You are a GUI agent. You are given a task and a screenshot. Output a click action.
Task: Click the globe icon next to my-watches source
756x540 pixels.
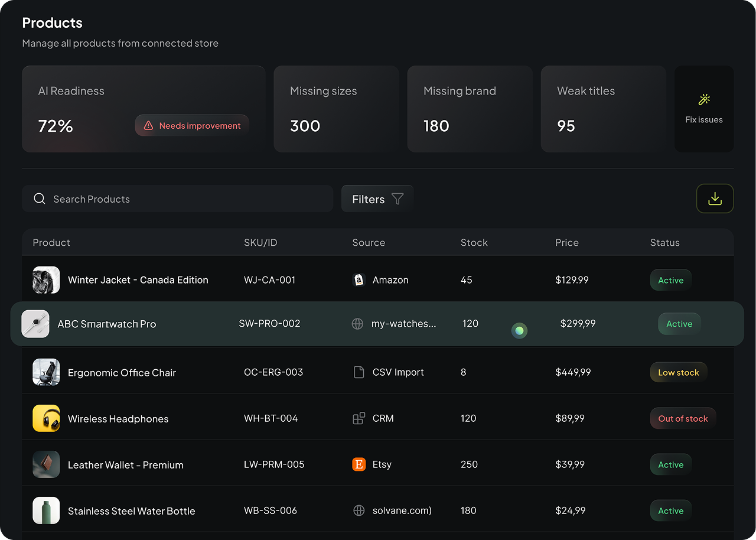pyautogui.click(x=357, y=323)
